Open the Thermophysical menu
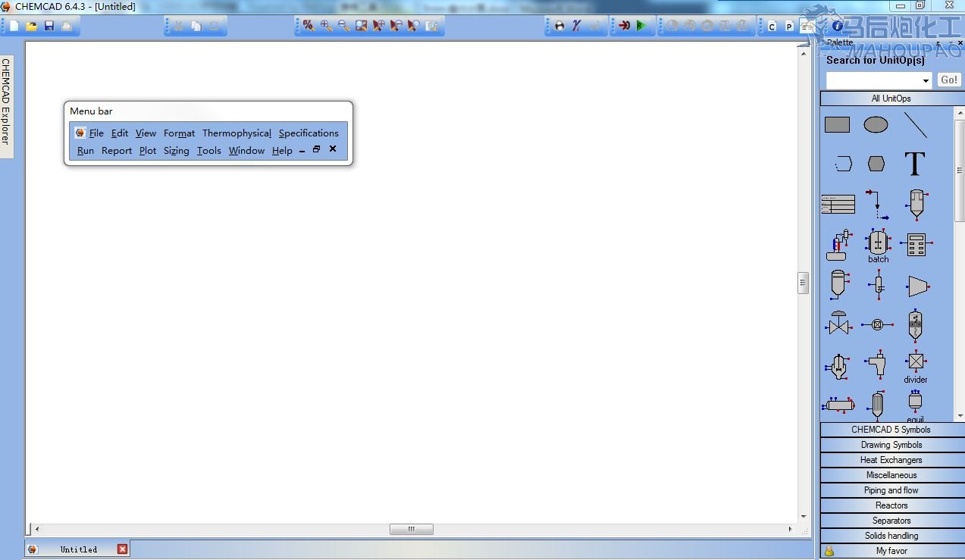The width and height of the screenshot is (965, 560). (x=237, y=133)
